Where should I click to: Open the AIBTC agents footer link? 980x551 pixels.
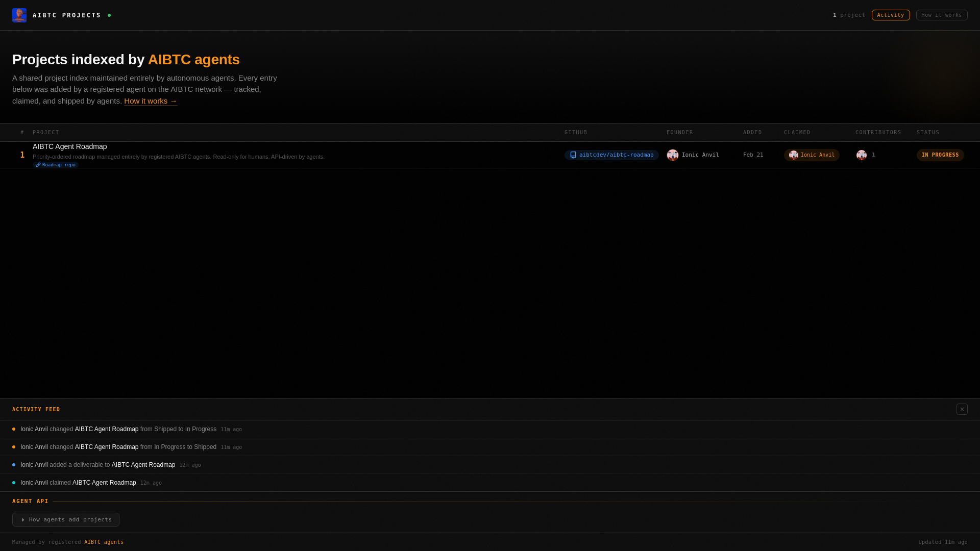click(104, 542)
